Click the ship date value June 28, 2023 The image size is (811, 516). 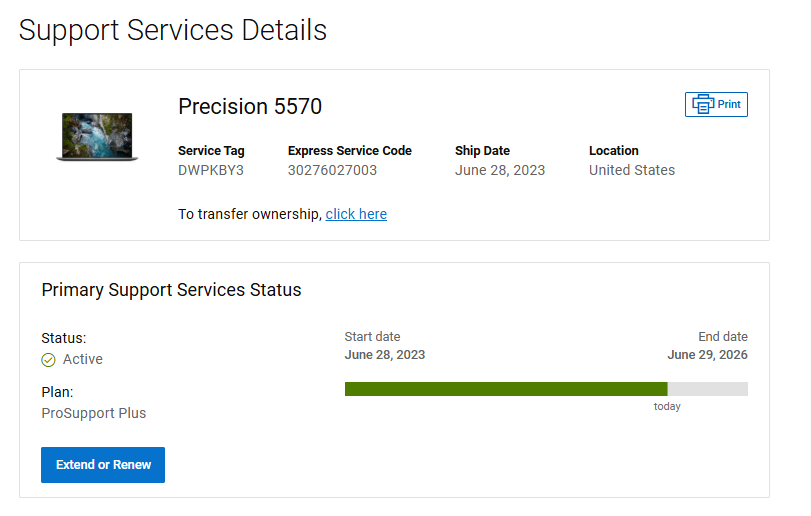500,170
